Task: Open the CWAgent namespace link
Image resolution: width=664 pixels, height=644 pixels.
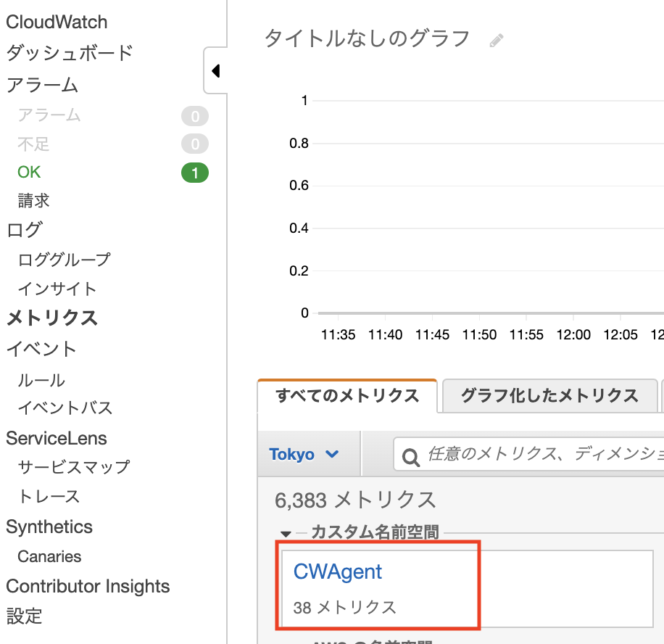Action: 338,571
